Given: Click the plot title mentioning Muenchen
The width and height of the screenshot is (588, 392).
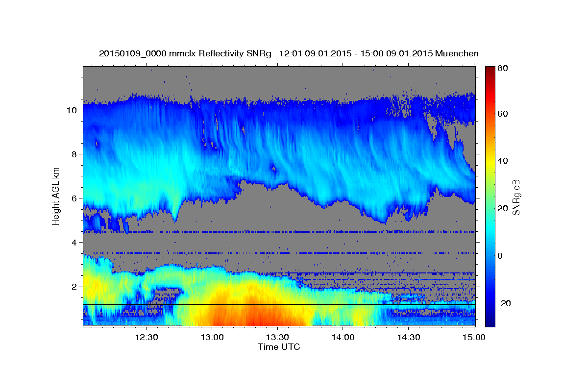Looking at the screenshot, I should pyautogui.click(x=289, y=53).
